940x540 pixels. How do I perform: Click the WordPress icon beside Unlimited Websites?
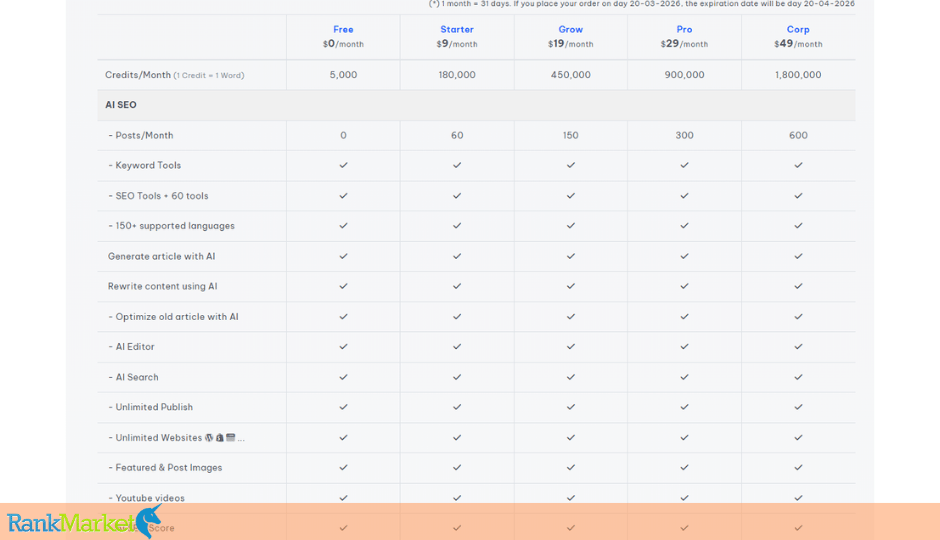[209, 438]
